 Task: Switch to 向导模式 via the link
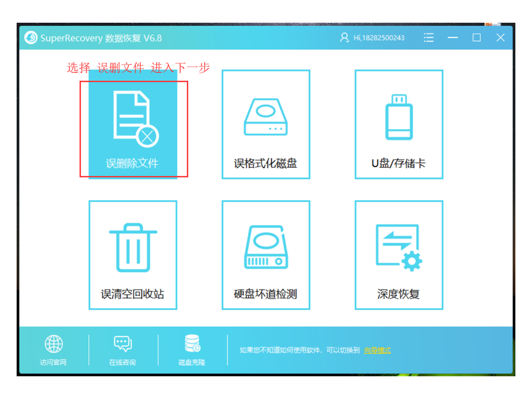tap(377, 350)
